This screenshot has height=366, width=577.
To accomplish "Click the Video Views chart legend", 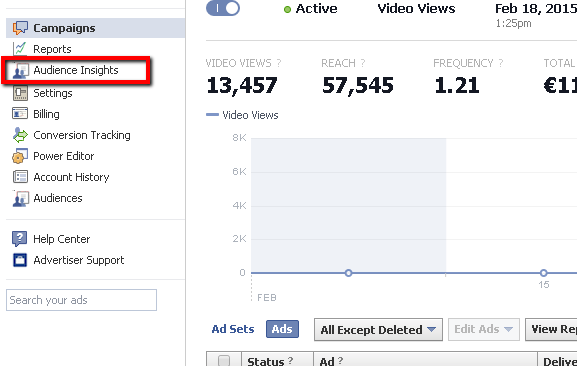I will click(242, 115).
